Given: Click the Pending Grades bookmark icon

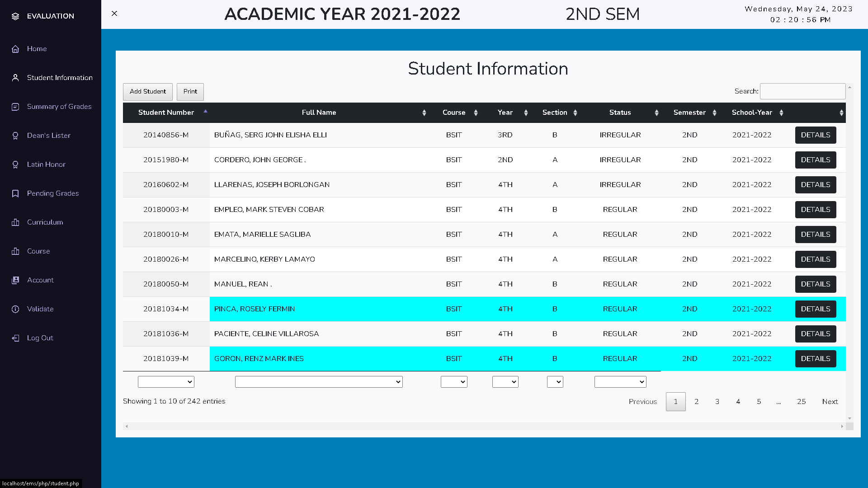Looking at the screenshot, I should [15, 193].
